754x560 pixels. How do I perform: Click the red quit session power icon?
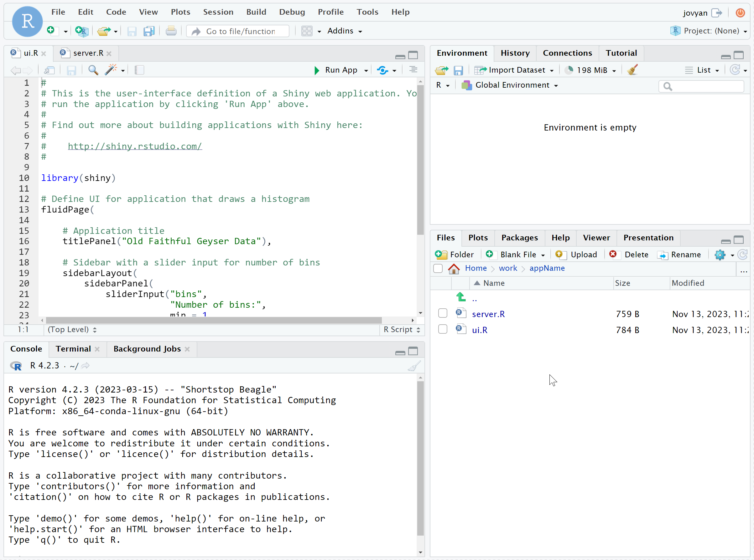(x=741, y=13)
